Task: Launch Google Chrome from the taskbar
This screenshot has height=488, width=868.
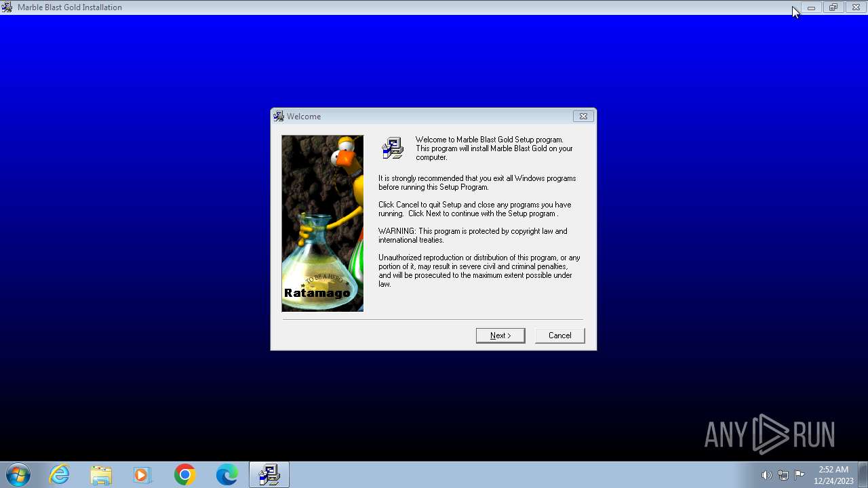Action: click(184, 474)
